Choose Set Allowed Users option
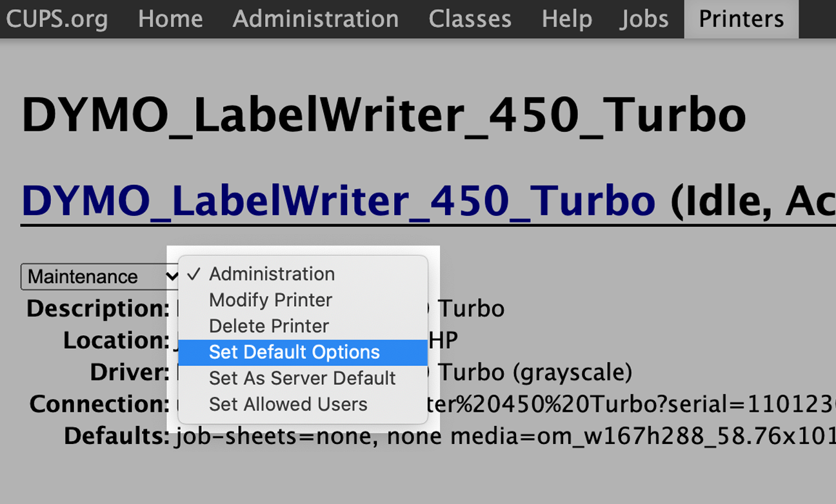The height and width of the screenshot is (504, 836). pos(288,404)
